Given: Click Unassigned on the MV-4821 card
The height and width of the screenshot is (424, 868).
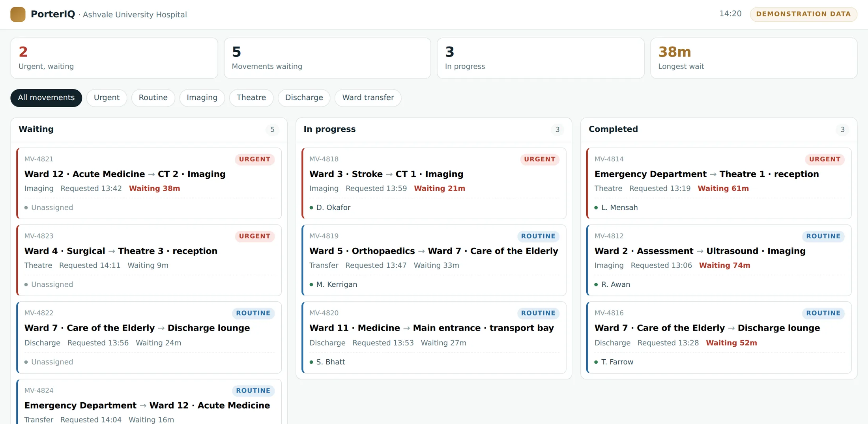Looking at the screenshot, I should [x=52, y=207].
